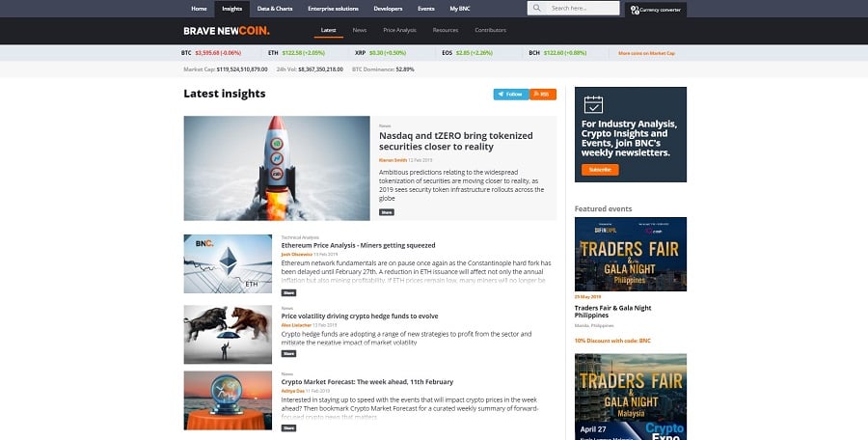Share the Nasdaq and tZERO article

(x=386, y=211)
